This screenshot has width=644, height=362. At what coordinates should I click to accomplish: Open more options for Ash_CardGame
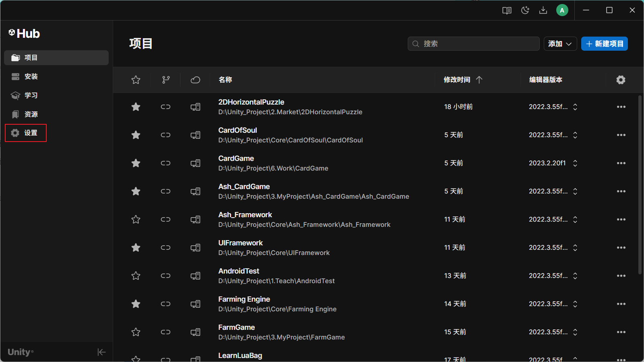621,191
